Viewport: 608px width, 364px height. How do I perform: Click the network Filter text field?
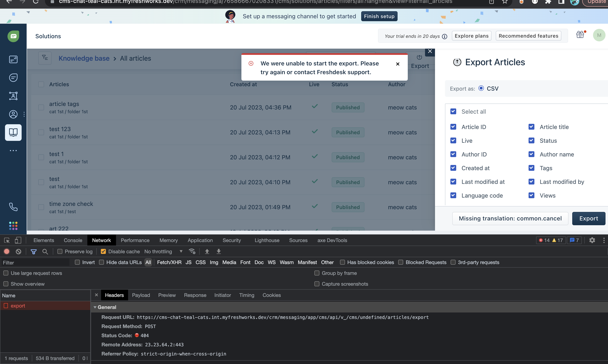(36, 262)
